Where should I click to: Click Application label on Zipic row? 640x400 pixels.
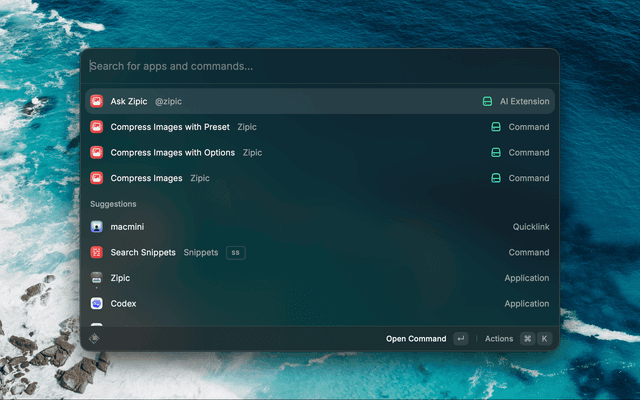coord(527,278)
